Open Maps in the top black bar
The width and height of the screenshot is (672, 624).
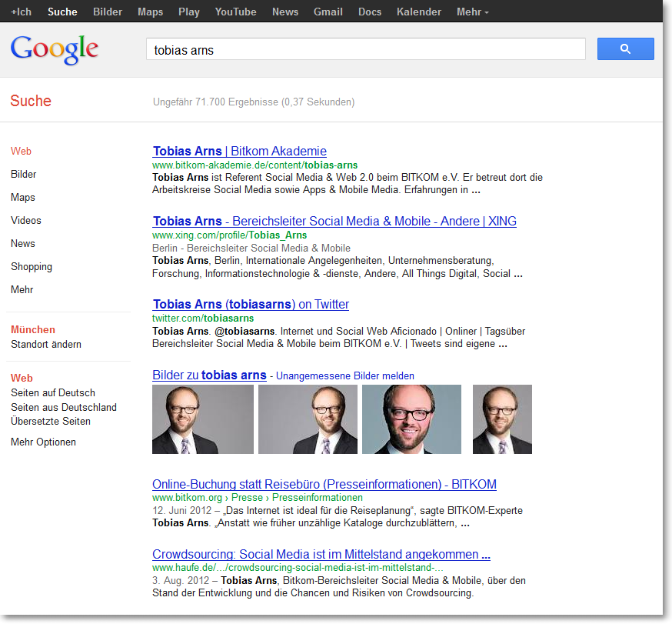(150, 12)
